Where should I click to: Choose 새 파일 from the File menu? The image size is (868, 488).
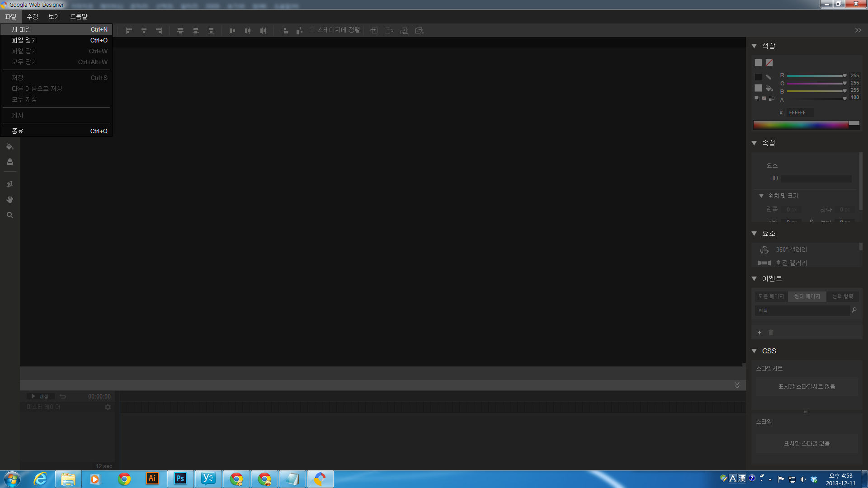click(22, 29)
